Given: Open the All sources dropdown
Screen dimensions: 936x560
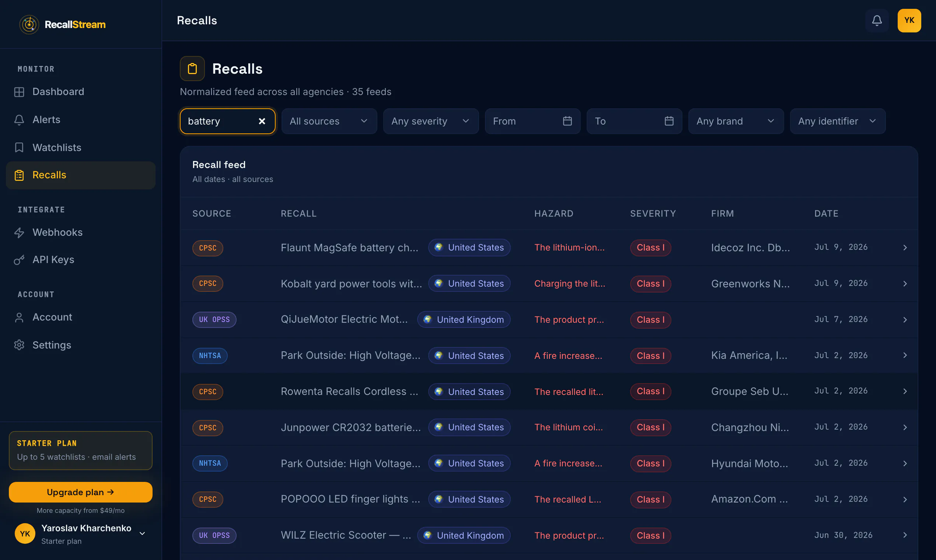Looking at the screenshot, I should [329, 121].
